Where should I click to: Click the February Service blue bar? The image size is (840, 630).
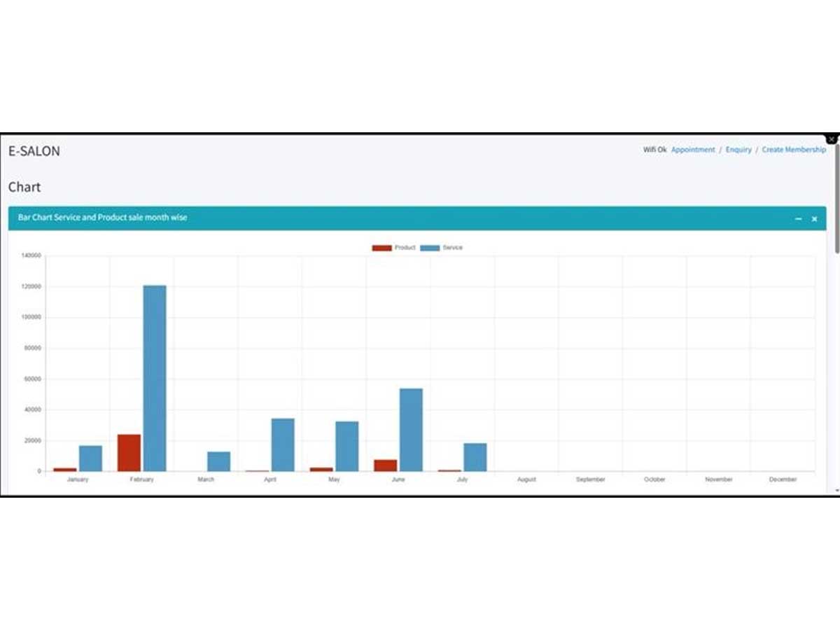pyautogui.click(x=155, y=378)
